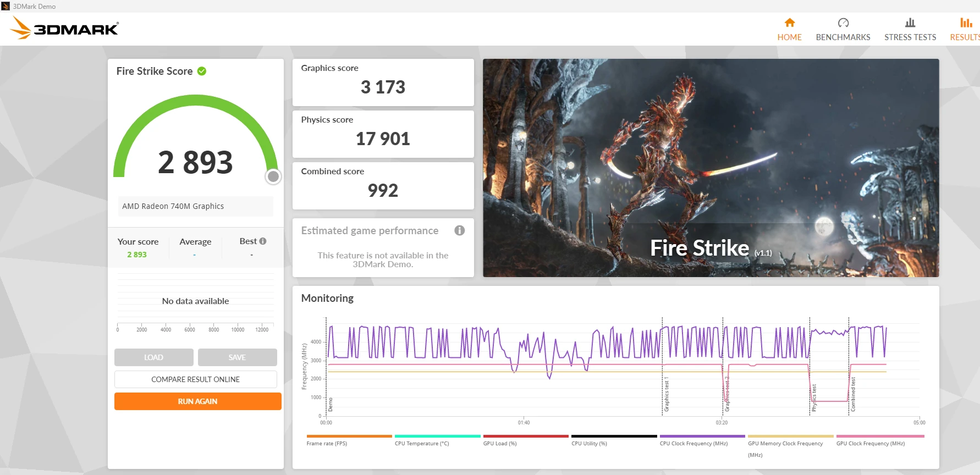Toggle CPU Clock Frequency legend item
Screen dimensions: 980x475
pos(702,440)
